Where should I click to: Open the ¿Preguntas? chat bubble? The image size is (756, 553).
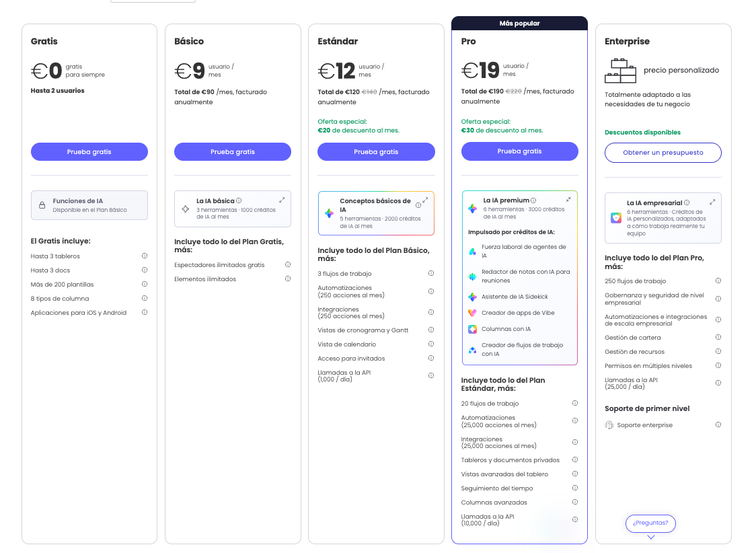650,523
